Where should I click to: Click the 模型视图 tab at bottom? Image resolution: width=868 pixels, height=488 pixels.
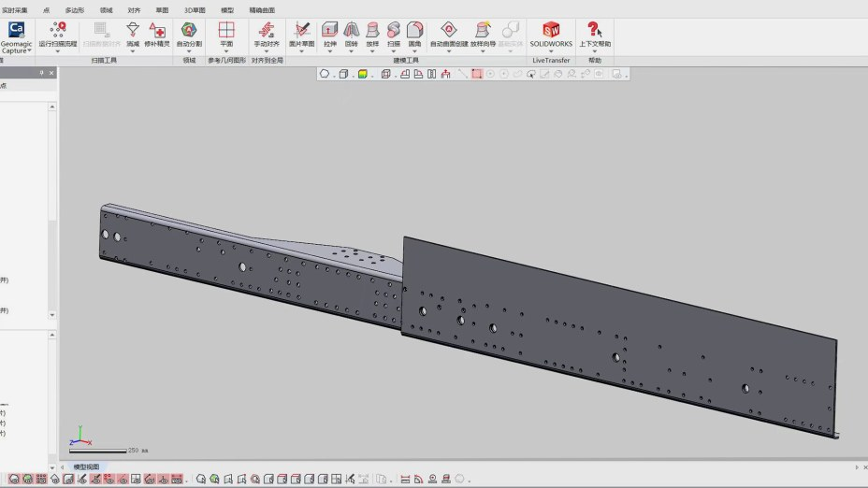click(86, 466)
